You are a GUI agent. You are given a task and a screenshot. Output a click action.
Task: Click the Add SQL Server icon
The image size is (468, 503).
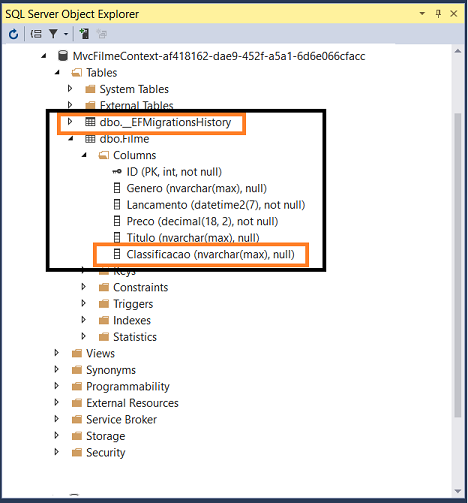84,34
